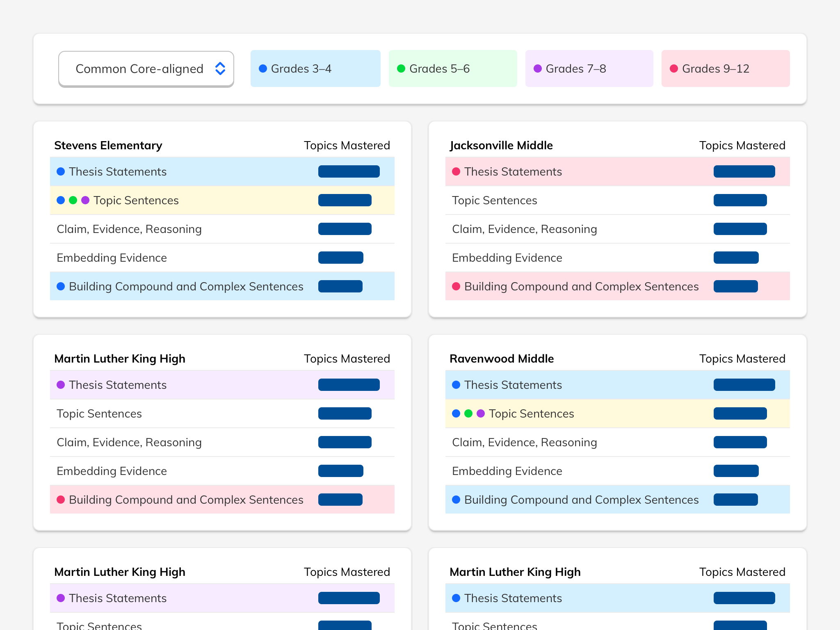Enable the Grades 7–8 filter
This screenshot has height=630, width=840.
[x=589, y=69]
